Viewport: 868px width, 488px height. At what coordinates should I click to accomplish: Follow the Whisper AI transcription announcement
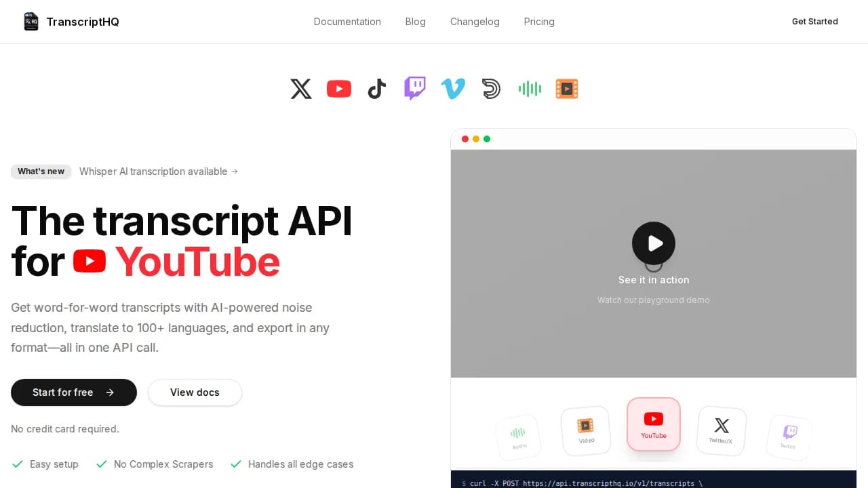[x=159, y=171]
